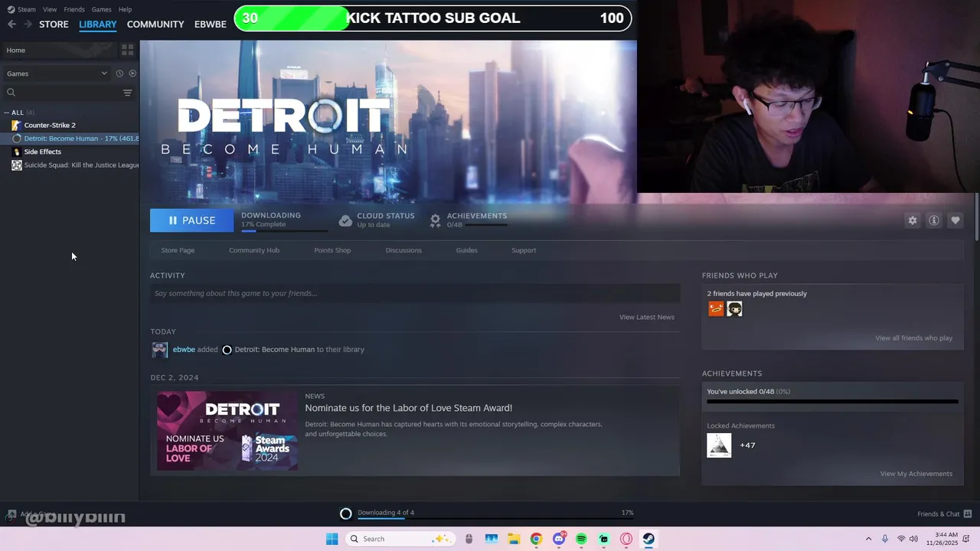
Task: Click the +47 locked achievements count
Action: pyautogui.click(x=747, y=445)
